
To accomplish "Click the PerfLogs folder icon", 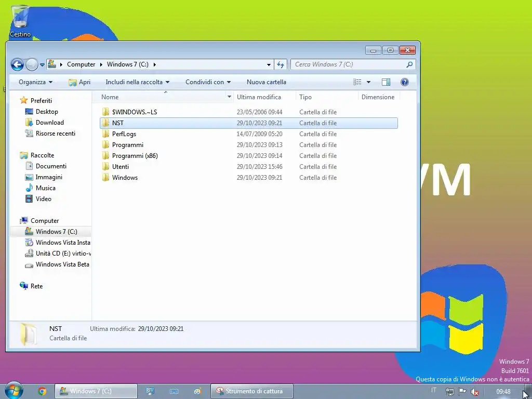I will tap(105, 134).
